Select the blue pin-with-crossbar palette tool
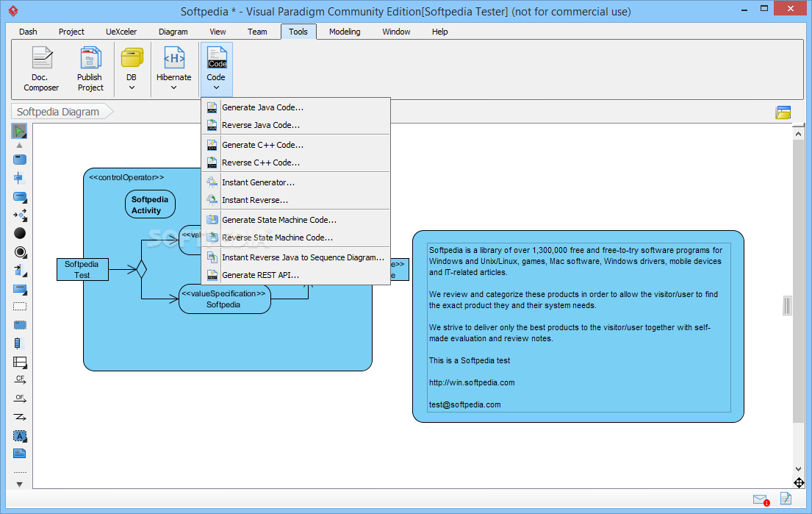 click(18, 178)
